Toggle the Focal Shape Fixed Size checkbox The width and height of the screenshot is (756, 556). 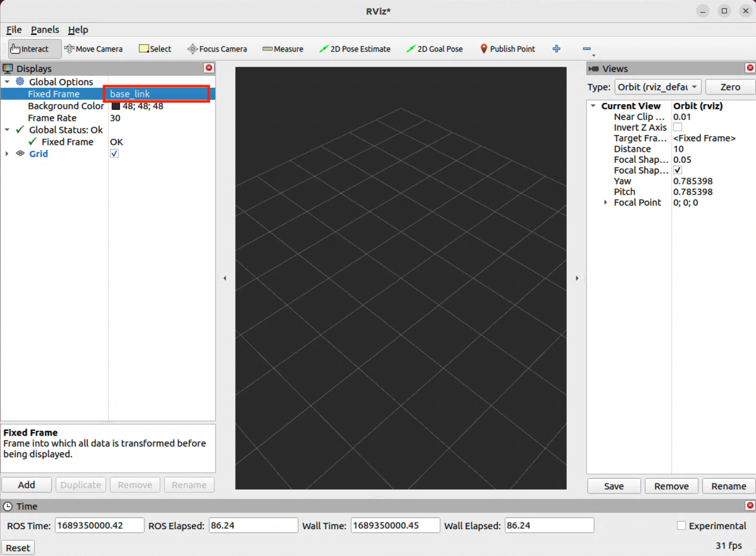pyautogui.click(x=678, y=170)
